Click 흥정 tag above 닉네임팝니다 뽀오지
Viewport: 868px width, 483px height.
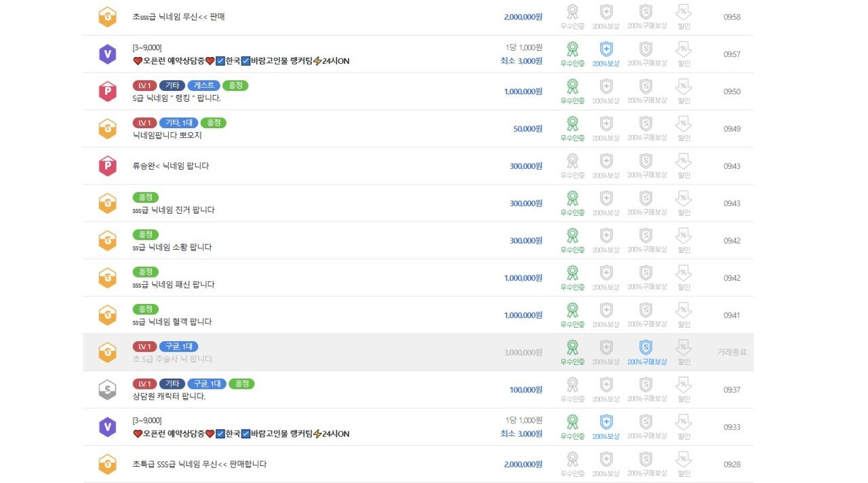pos(213,123)
